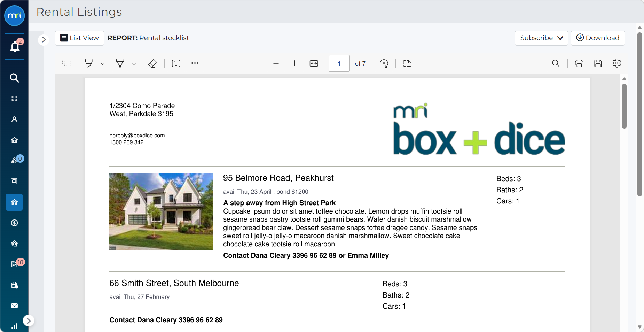This screenshot has width=644, height=332.
Task: Click the outer page vertical scrollbar
Action: pyautogui.click(x=639, y=114)
